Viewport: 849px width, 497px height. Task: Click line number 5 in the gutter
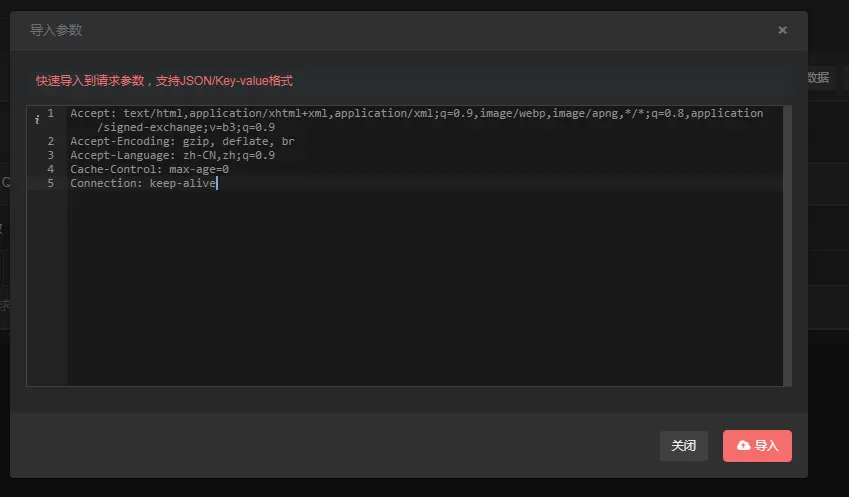click(x=51, y=184)
